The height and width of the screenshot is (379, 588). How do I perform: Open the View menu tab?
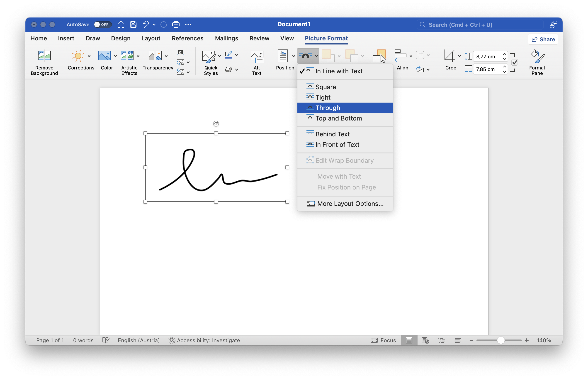point(287,38)
